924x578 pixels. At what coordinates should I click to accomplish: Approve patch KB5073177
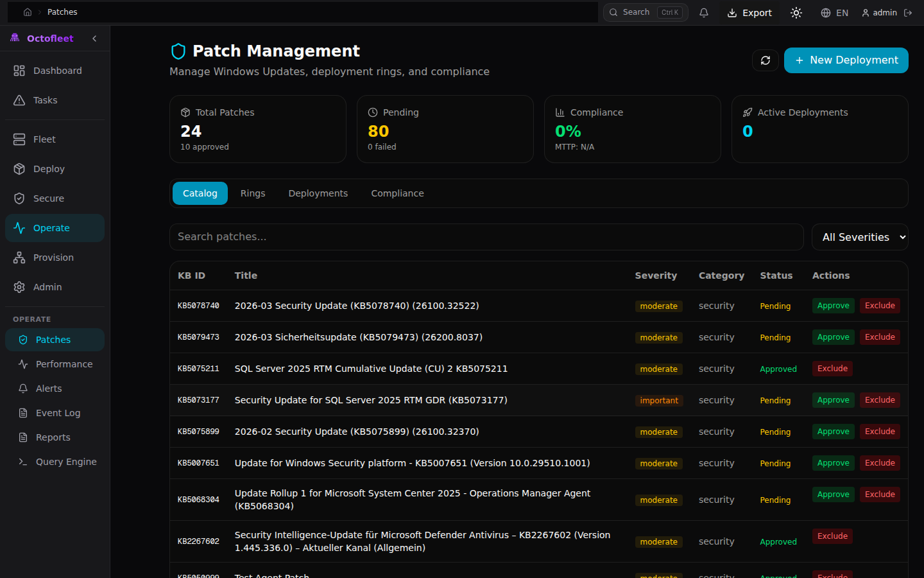833,399
